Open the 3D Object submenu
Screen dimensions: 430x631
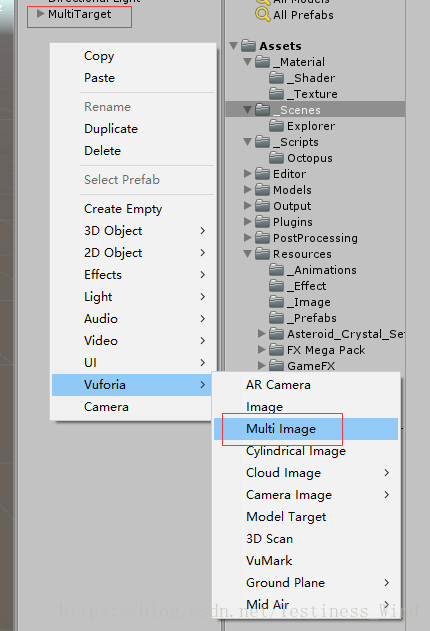point(132,231)
